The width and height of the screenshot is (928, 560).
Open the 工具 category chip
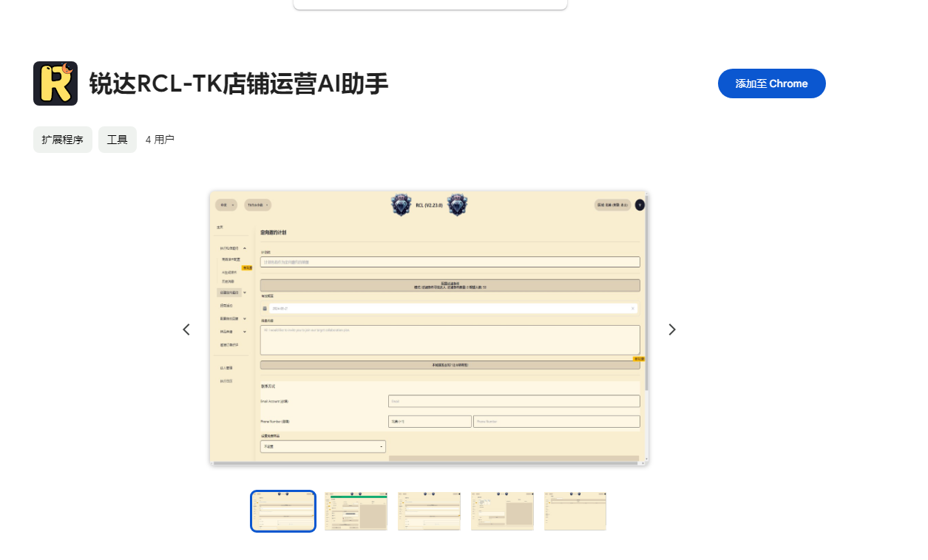[x=118, y=140]
